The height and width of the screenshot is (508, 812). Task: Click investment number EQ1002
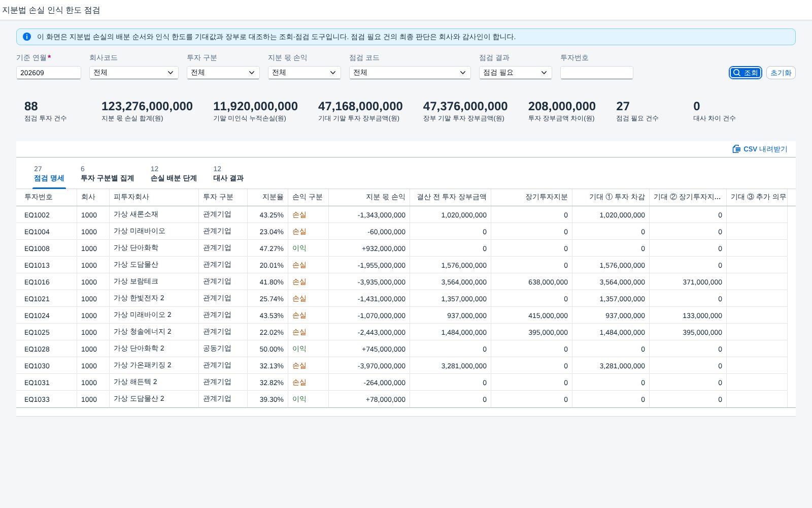[x=37, y=215]
